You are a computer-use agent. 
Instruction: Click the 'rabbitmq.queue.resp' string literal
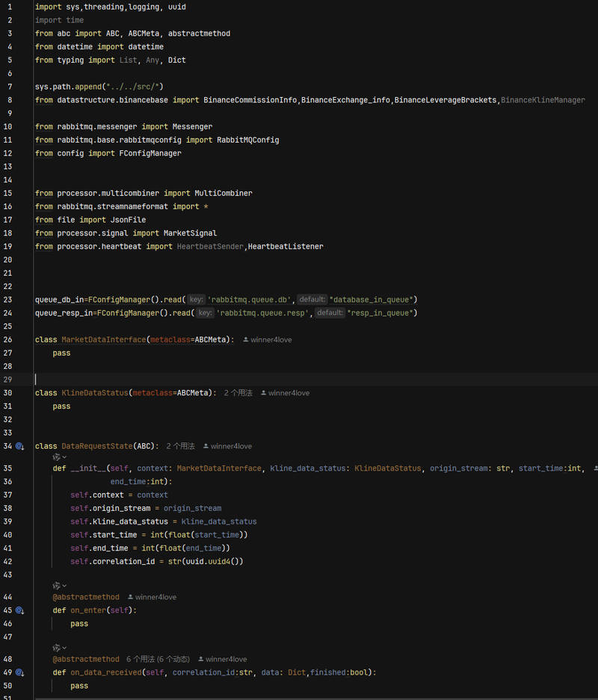[x=263, y=313]
